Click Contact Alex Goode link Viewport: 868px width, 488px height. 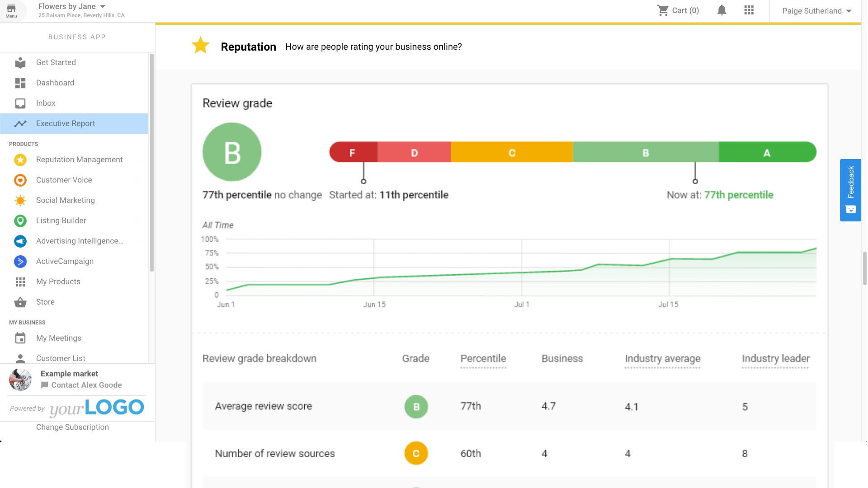tap(82, 385)
